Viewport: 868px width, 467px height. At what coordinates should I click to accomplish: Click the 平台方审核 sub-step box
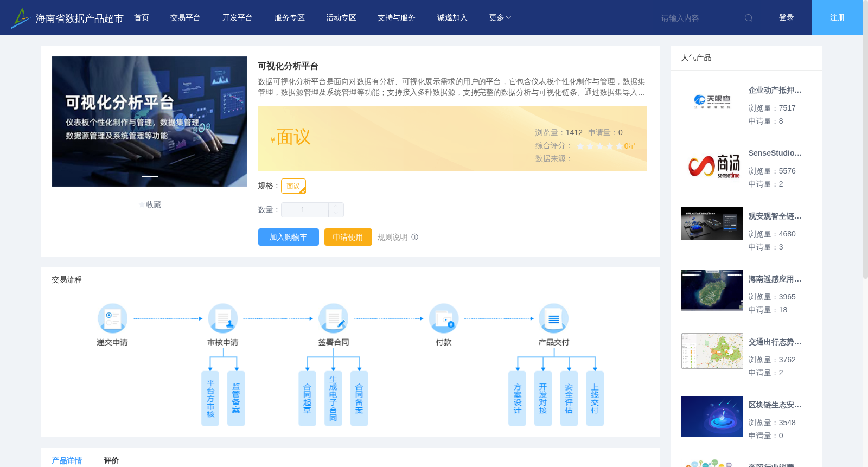[210, 399]
